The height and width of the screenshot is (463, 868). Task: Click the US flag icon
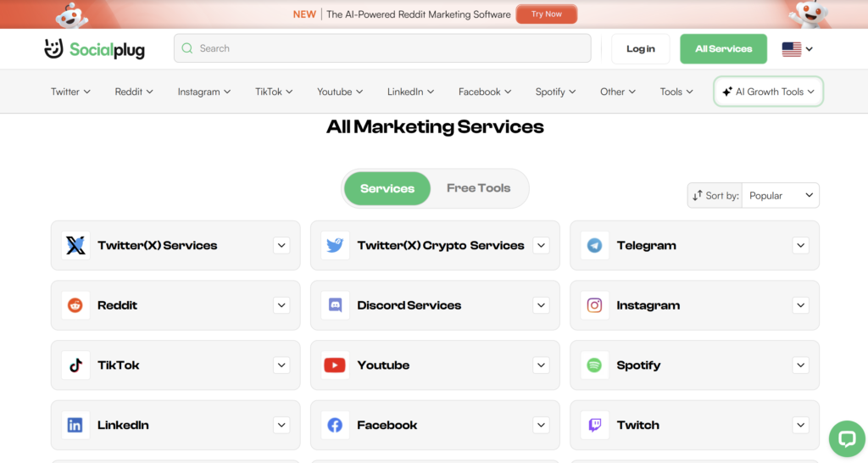[792, 48]
